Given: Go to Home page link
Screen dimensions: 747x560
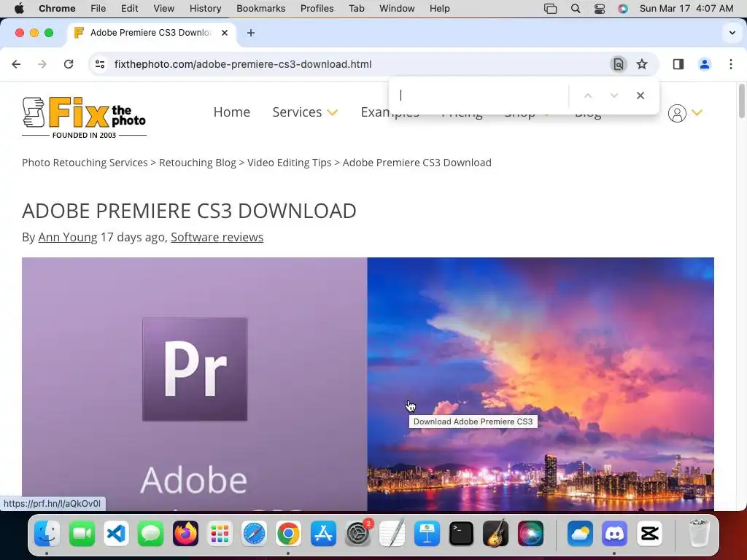Looking at the screenshot, I should (x=231, y=112).
